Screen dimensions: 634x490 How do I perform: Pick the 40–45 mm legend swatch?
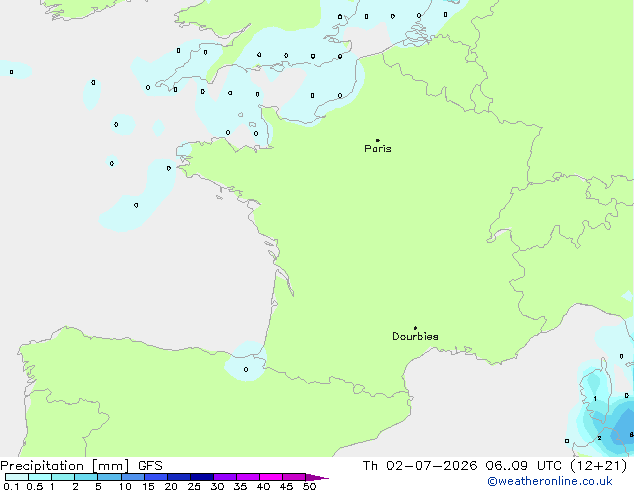(x=271, y=477)
